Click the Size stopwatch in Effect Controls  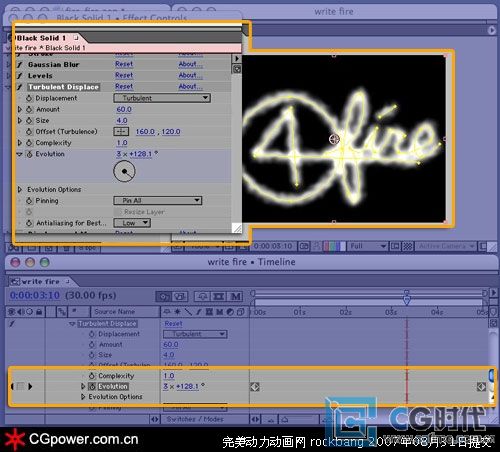(x=29, y=121)
